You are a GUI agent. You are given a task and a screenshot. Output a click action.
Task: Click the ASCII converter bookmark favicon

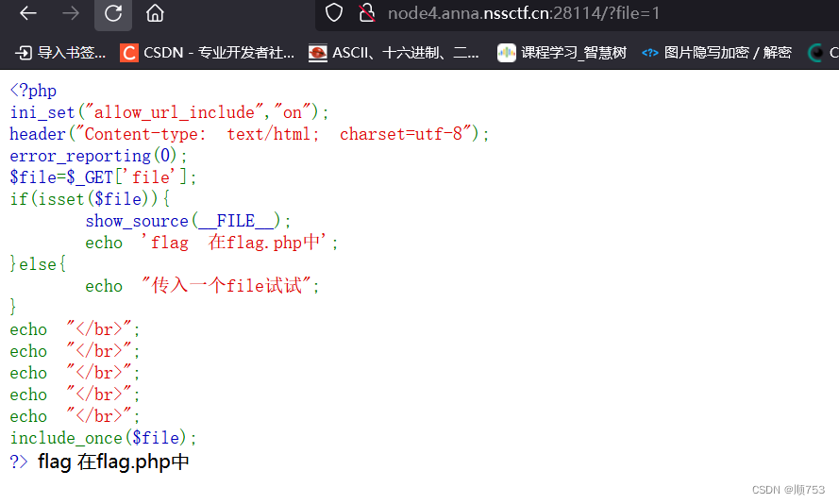point(317,53)
